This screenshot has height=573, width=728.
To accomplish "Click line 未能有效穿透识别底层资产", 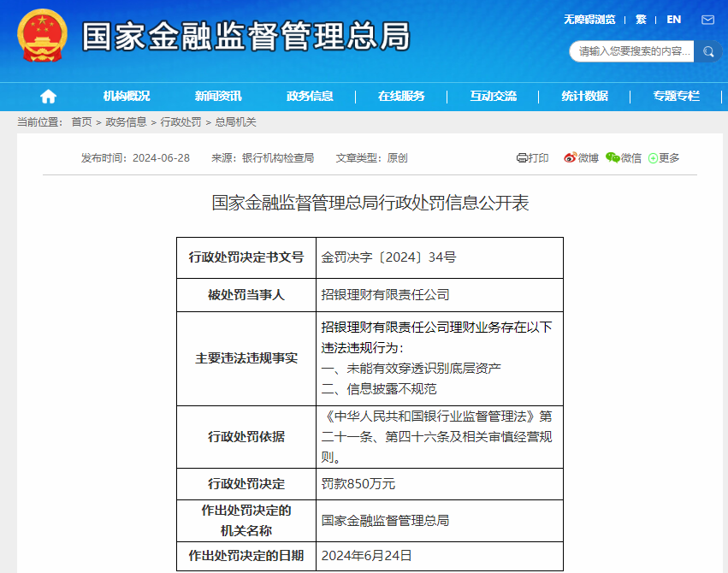I will click(424, 369).
